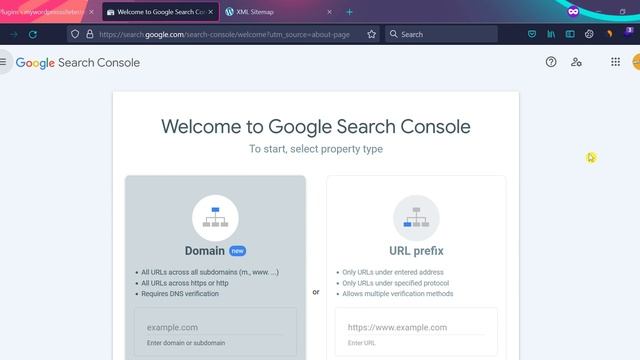The height and width of the screenshot is (360, 640).
Task: Close the Welcome to Google Search Console tab
Action: (211, 12)
